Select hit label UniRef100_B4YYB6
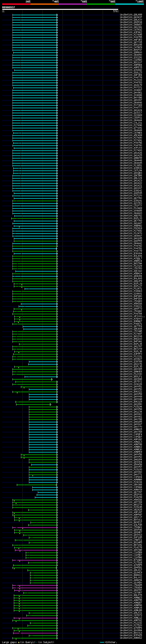Screen dimensions: 146x644 (131, 98)
